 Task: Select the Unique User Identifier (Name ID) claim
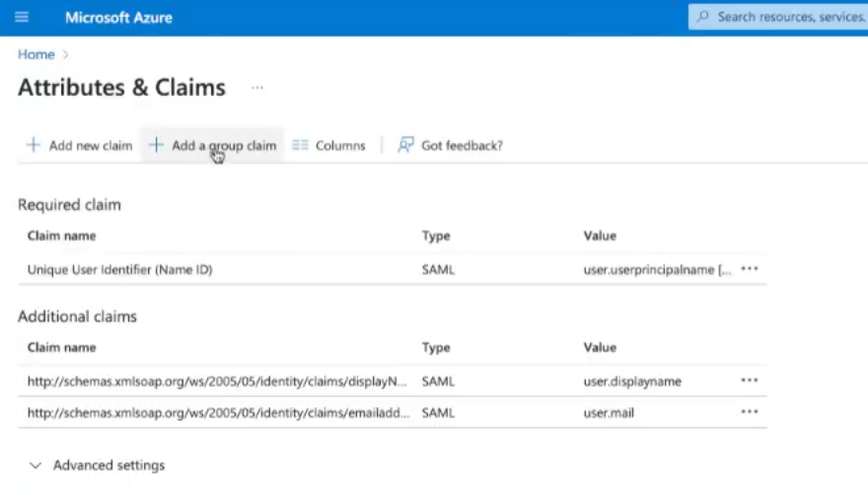(x=119, y=269)
